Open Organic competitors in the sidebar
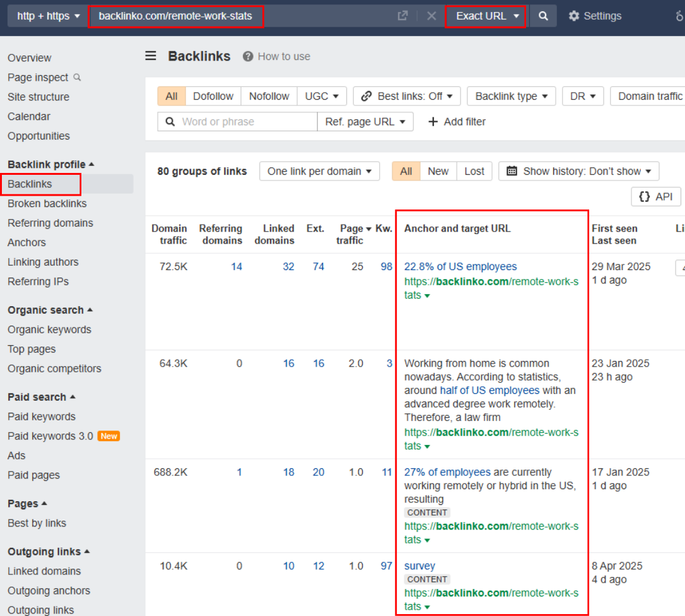 click(x=54, y=369)
